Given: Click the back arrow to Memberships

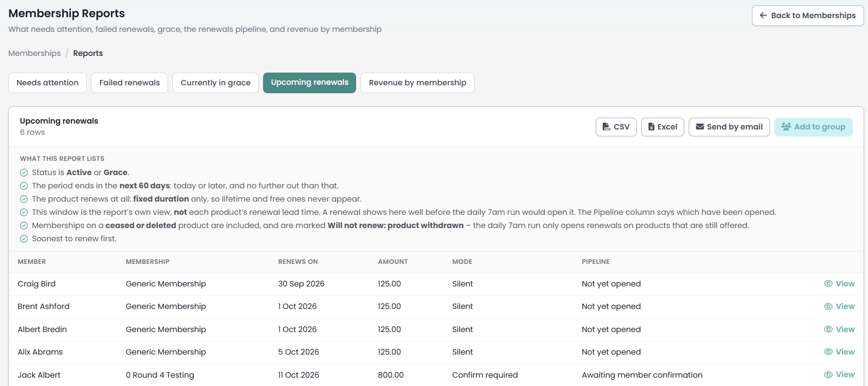Looking at the screenshot, I should click(763, 16).
